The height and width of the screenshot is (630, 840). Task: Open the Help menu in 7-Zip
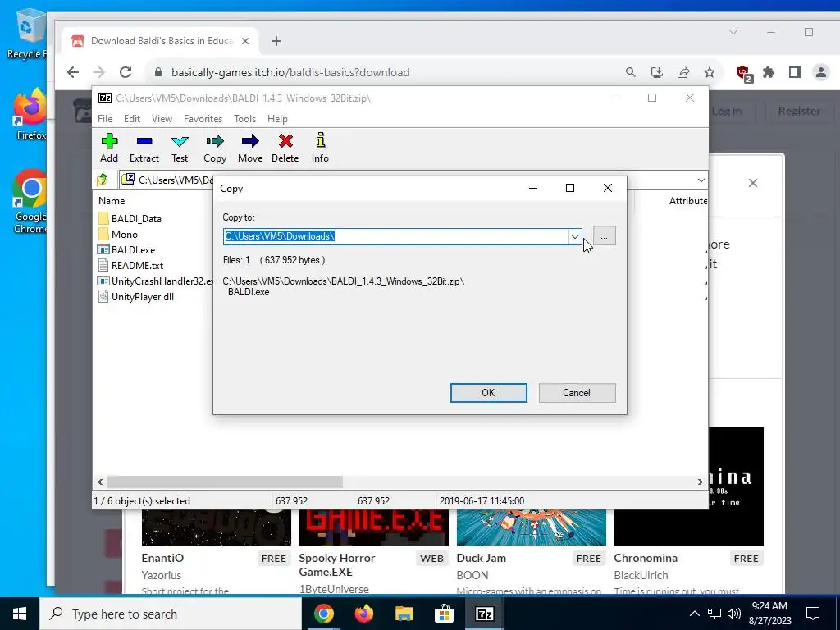click(277, 118)
